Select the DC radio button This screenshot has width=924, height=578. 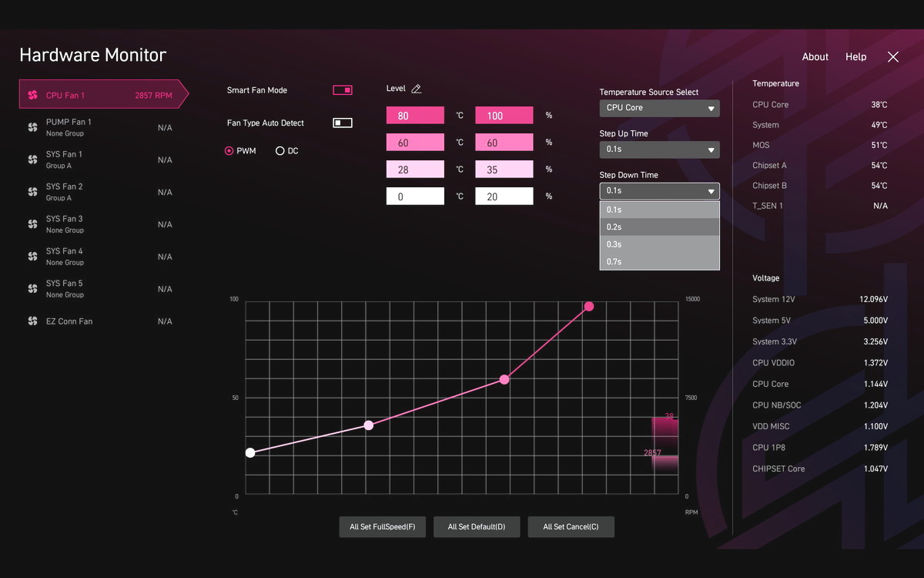280,151
